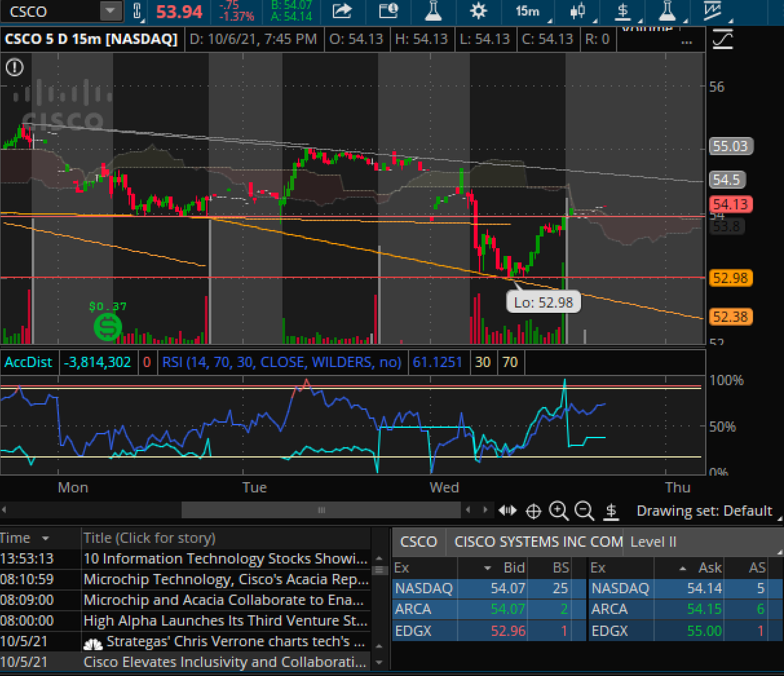Click the CSCO symbol input field
The height and width of the screenshot is (676, 784).
pos(51,11)
